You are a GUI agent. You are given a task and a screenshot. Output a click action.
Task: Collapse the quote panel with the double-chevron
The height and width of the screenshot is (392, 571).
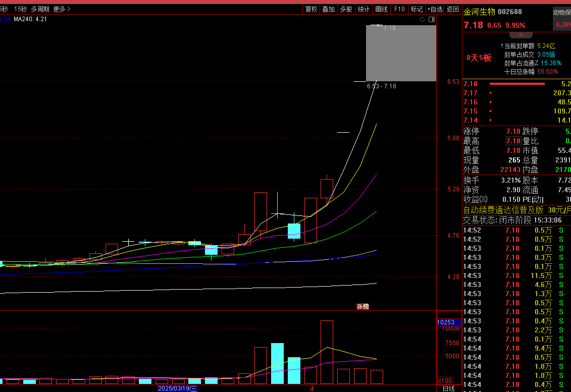[521, 35]
